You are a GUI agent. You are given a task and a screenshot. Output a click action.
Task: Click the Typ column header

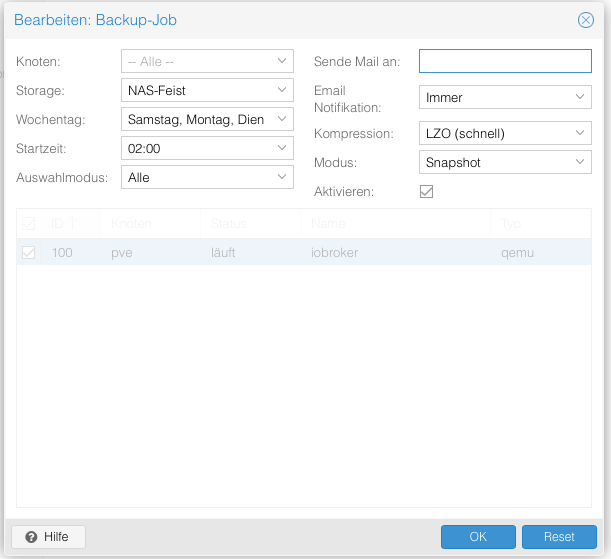(x=541, y=224)
